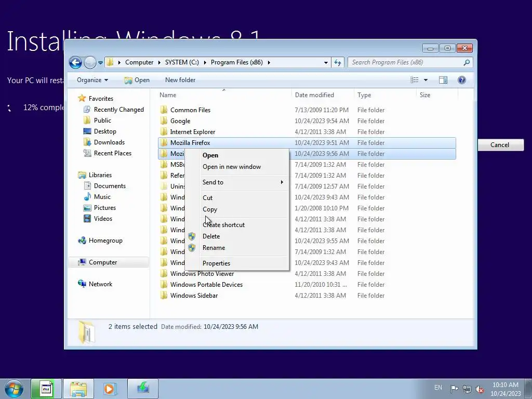Click Open in the toolbar

137,80
